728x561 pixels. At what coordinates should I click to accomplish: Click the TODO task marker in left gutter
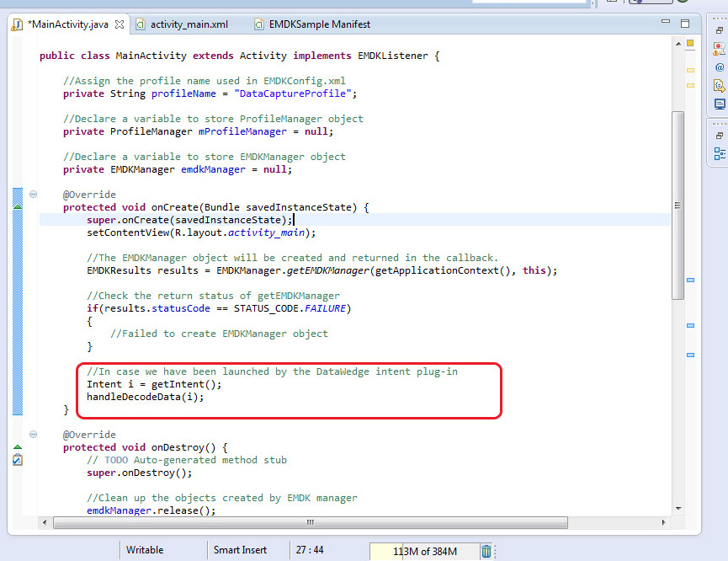point(18,460)
